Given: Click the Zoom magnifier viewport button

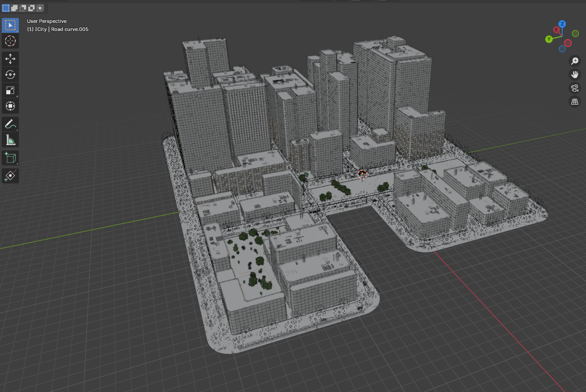Looking at the screenshot, I should 575,61.
